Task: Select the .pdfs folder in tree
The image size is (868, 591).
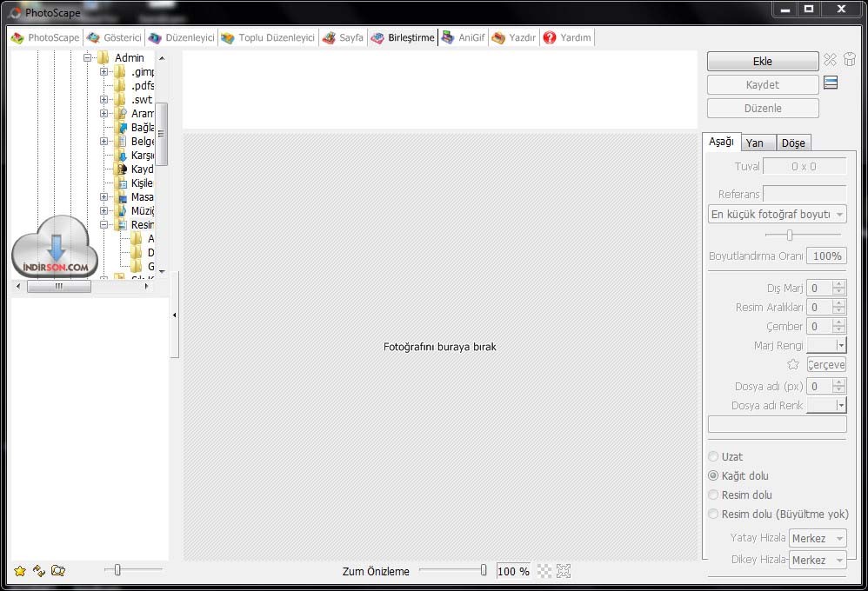Action: point(143,86)
